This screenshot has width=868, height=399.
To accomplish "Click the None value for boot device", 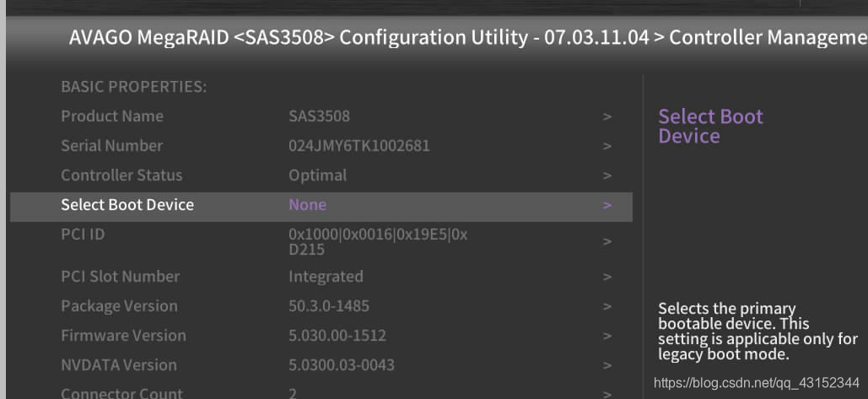I will [307, 205].
